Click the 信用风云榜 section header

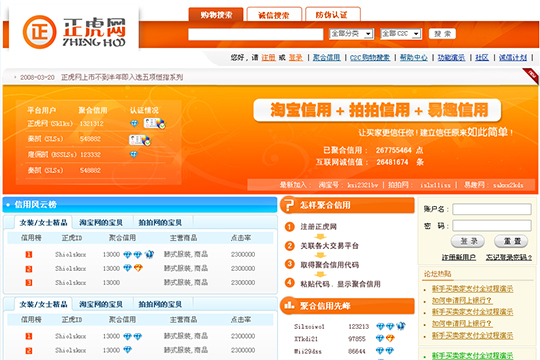(140, 205)
